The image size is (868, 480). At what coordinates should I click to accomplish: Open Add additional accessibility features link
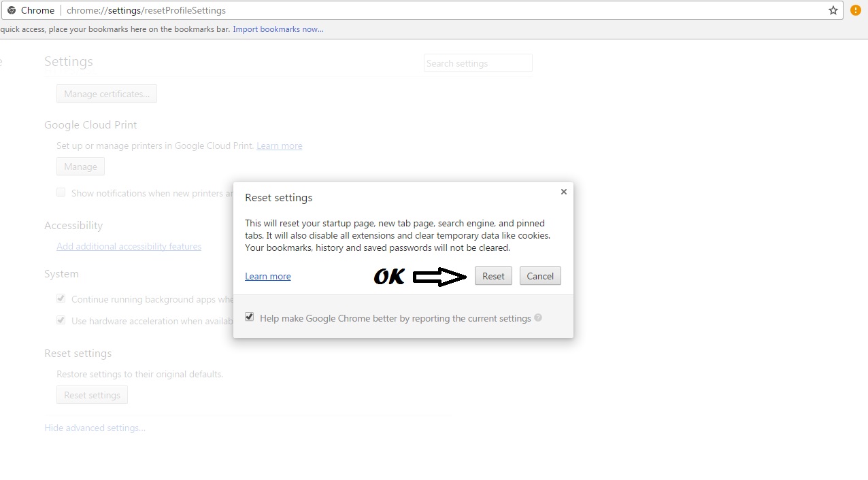coord(129,246)
